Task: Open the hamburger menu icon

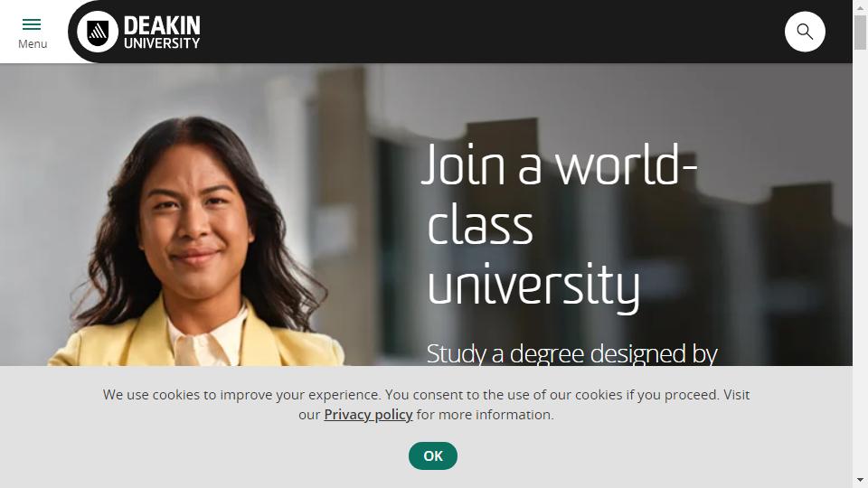Action: [32, 24]
